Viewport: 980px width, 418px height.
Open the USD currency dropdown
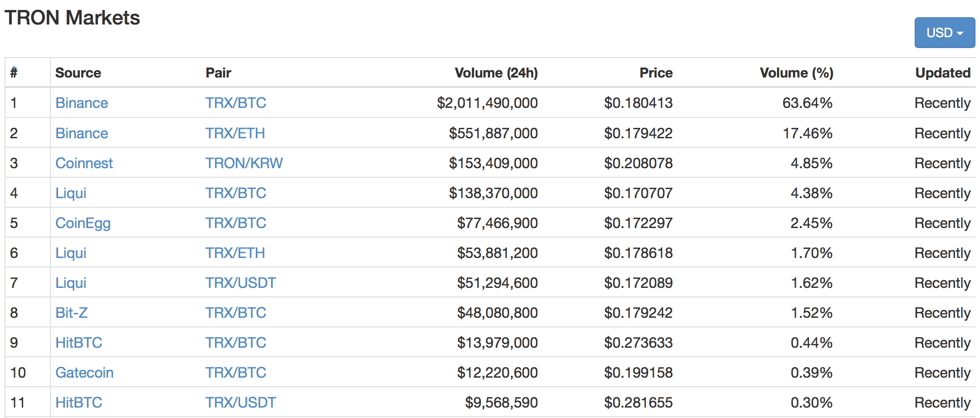[x=945, y=33]
